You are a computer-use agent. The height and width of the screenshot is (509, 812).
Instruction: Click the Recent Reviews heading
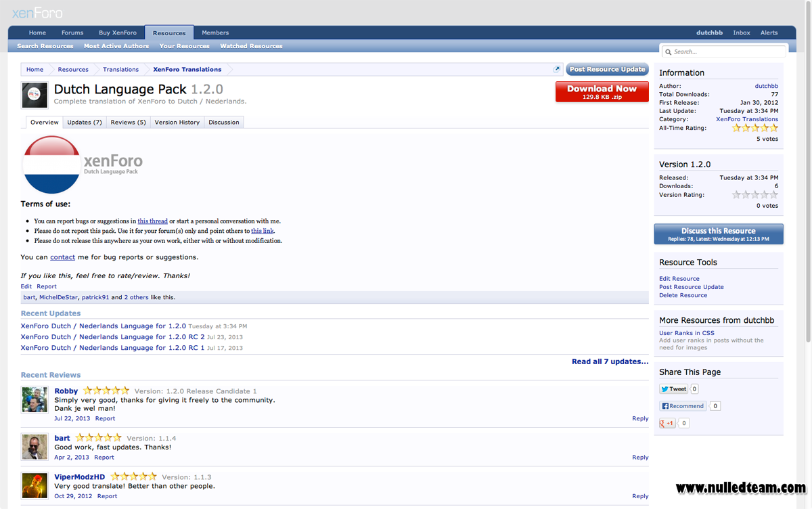pyautogui.click(x=51, y=375)
